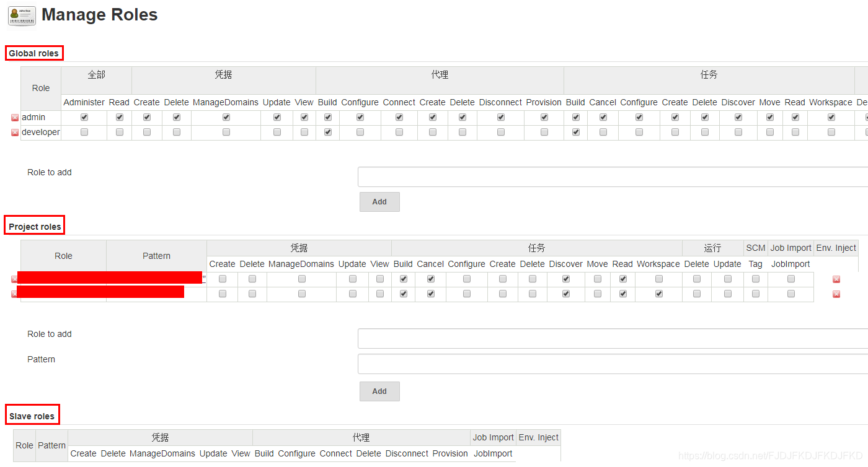This screenshot has width=868, height=467.
Task: Click right-side red X of first project role row
Action: [836, 279]
